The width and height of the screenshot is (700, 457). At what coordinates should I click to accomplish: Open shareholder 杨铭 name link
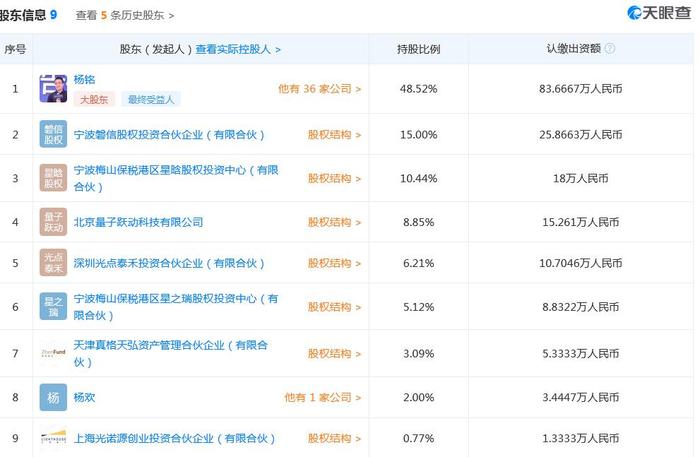coord(84,79)
